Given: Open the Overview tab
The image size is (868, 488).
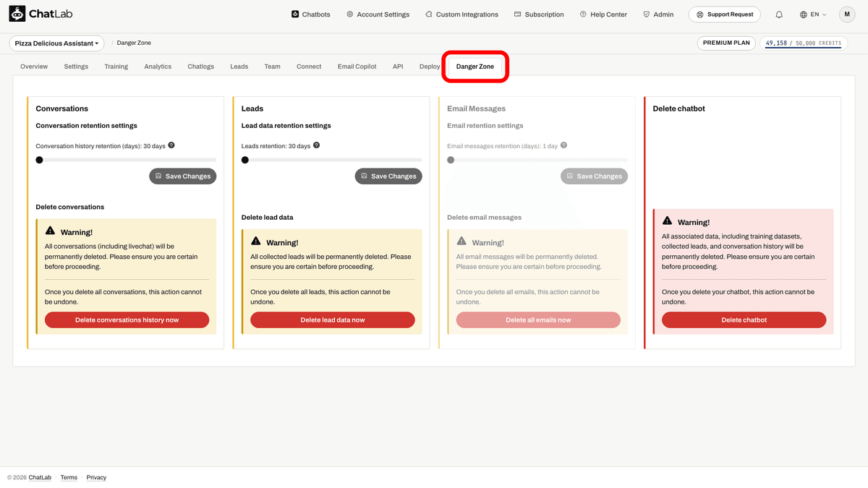Looking at the screenshot, I should click(x=34, y=67).
